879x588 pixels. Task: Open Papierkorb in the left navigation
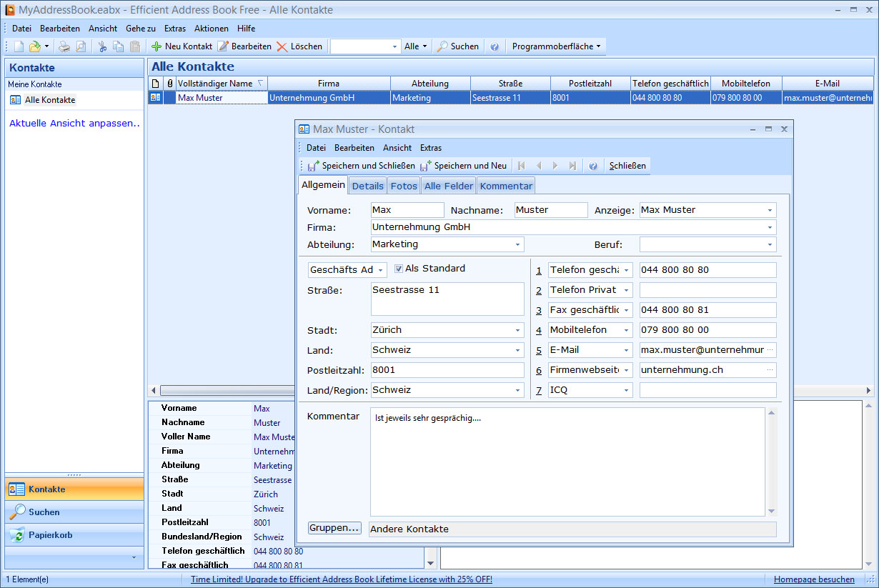[x=50, y=535]
